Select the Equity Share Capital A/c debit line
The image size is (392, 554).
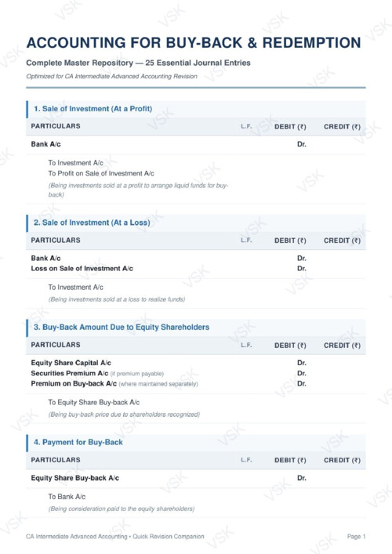71,363
